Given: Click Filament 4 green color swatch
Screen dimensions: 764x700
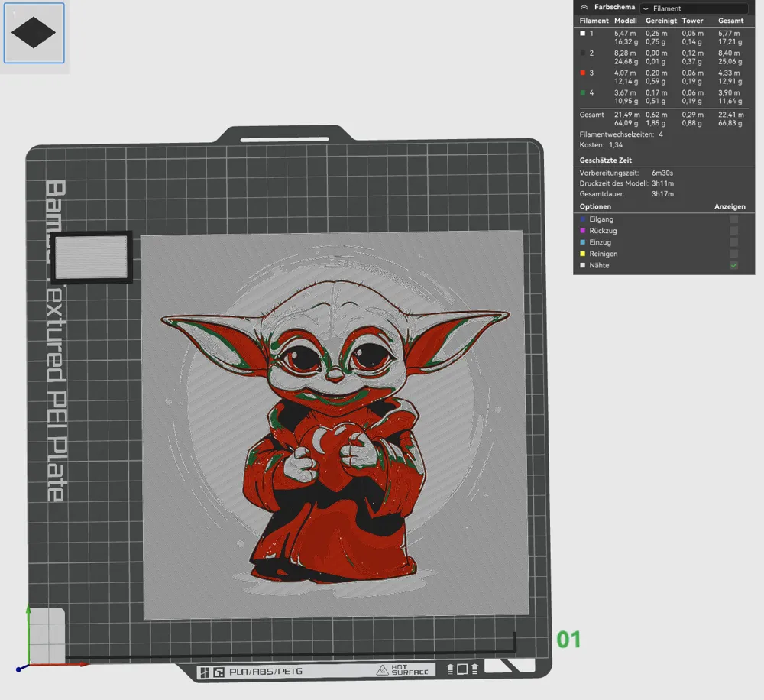Looking at the screenshot, I should [581, 92].
